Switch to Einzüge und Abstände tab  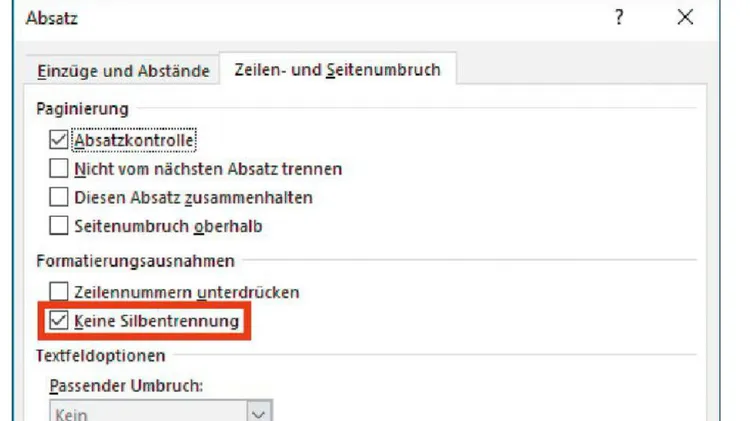pos(123,71)
